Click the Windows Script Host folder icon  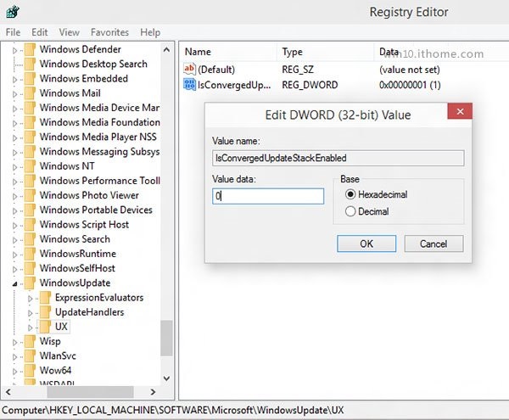30,225
